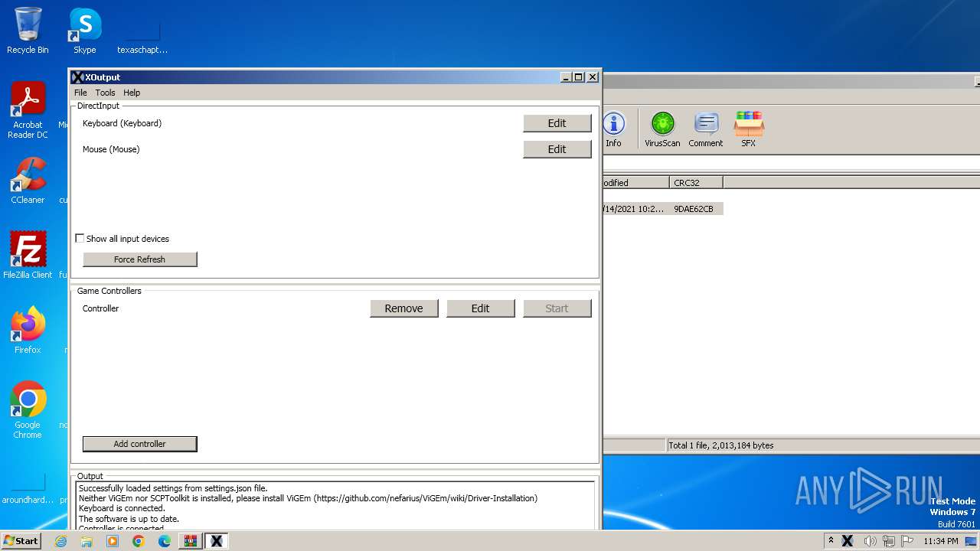Open the Help menu in XOutput
Screen dimensions: 980x551
(x=132, y=93)
